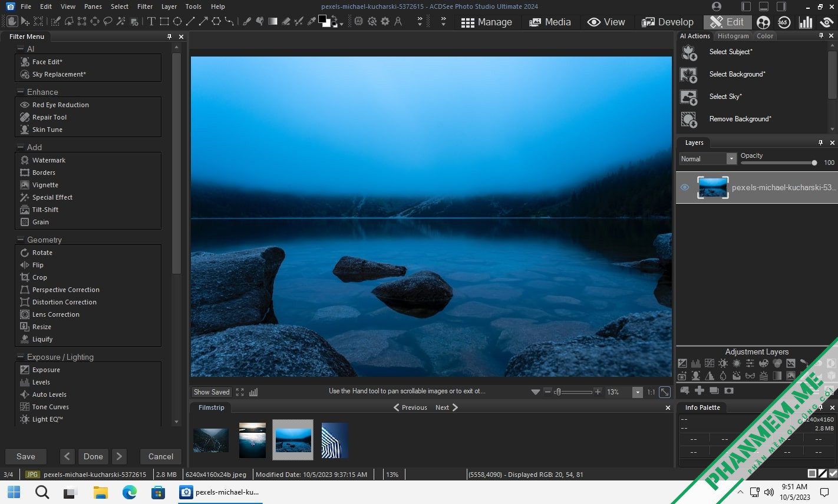Toggle visibility of pexels-michael-kucharski layer
The image size is (838, 504).
point(685,188)
